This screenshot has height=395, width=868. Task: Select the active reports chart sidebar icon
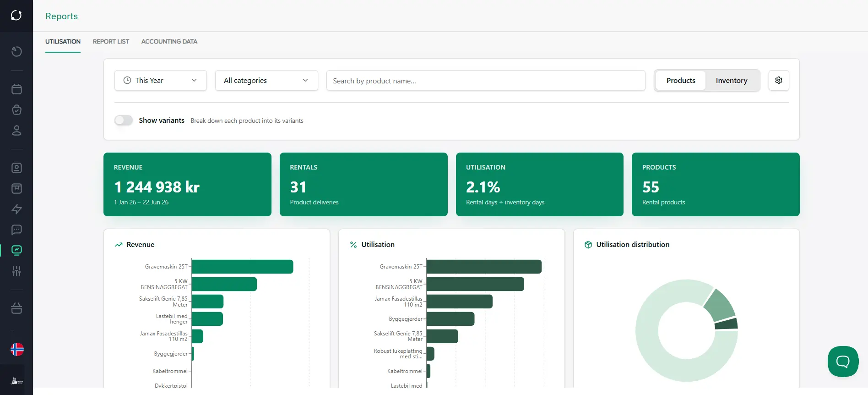(x=16, y=250)
